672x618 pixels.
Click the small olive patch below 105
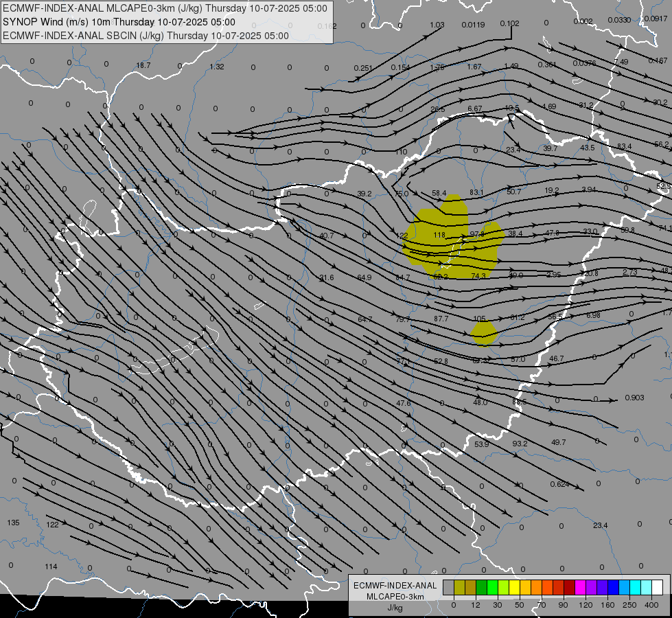pyautogui.click(x=483, y=333)
